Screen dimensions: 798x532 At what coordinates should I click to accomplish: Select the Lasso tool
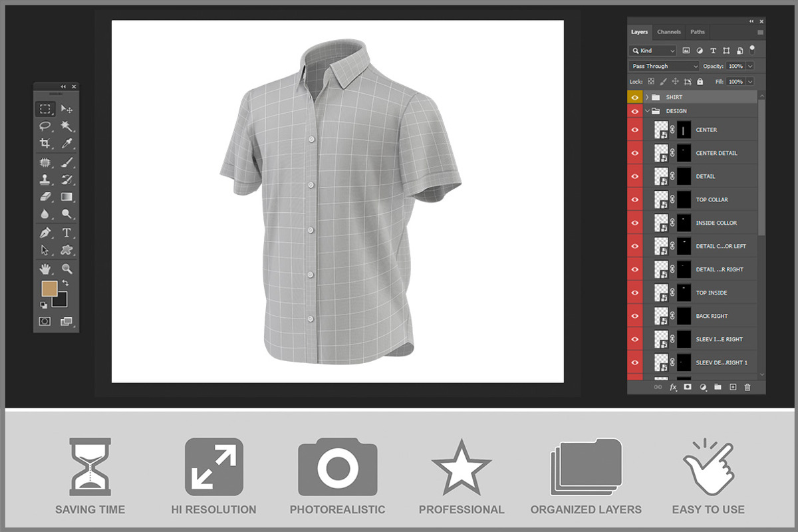point(45,126)
